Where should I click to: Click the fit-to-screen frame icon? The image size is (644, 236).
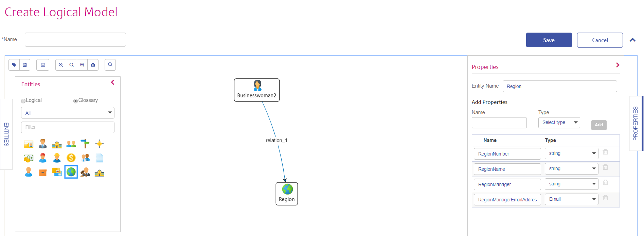tap(43, 65)
